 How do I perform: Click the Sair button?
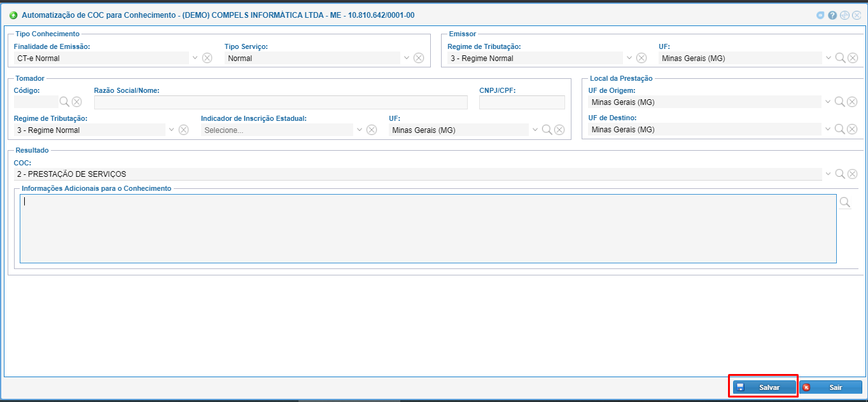[830, 387]
